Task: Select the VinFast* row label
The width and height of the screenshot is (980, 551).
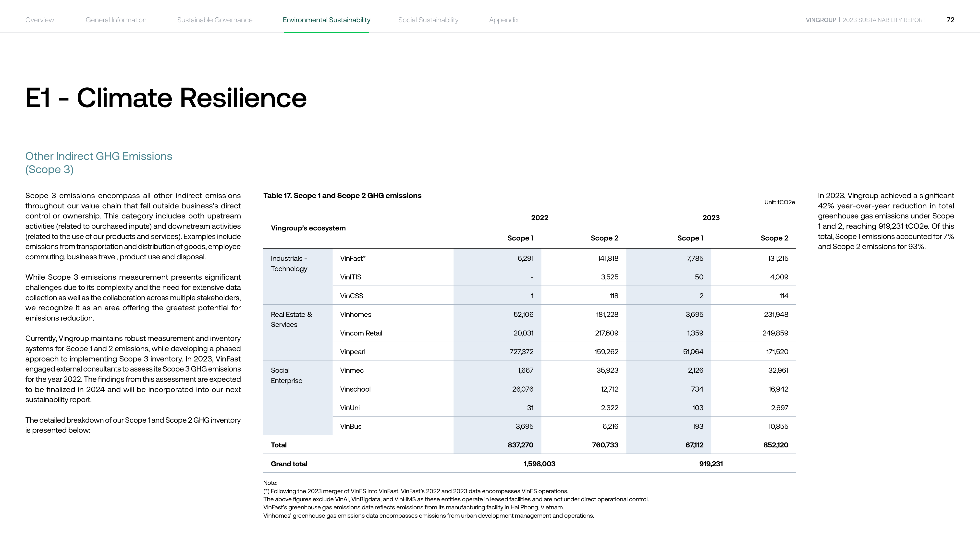Action: pos(353,259)
